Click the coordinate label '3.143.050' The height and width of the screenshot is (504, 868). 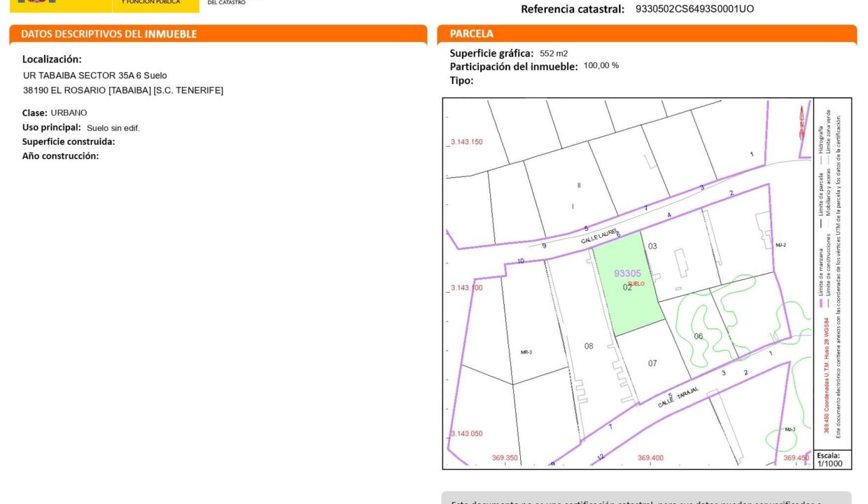466,433
